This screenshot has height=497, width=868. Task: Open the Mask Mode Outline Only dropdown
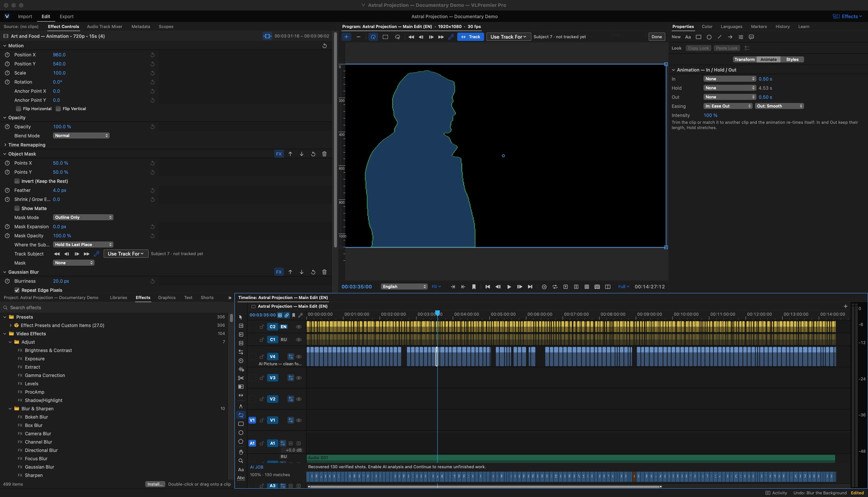tap(83, 217)
